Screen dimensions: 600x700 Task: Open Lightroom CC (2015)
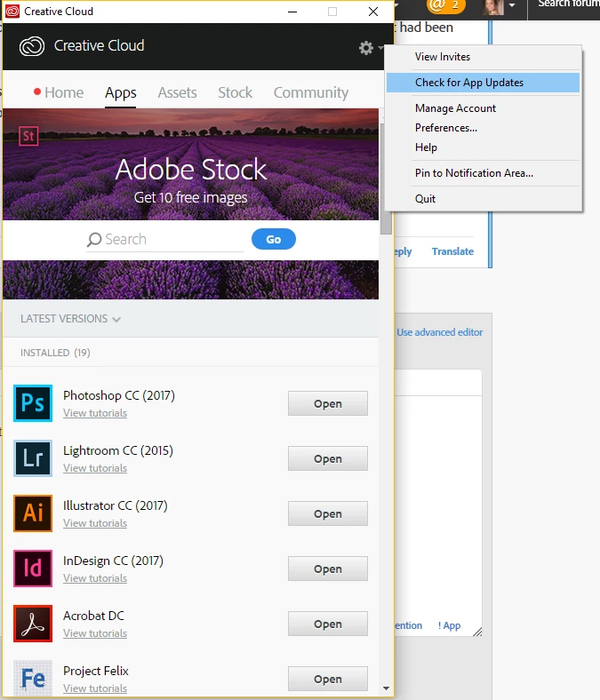point(328,458)
